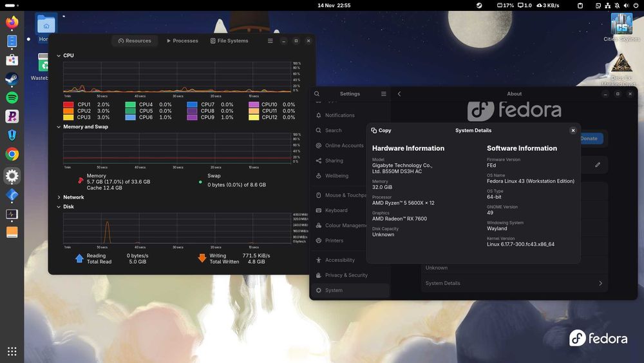Open the volume icon in top bar

coord(626,5)
